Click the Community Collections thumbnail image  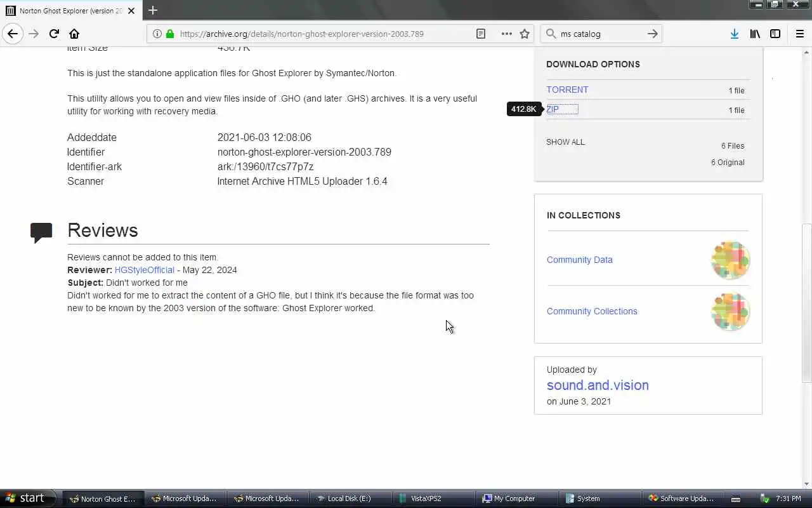tap(730, 311)
